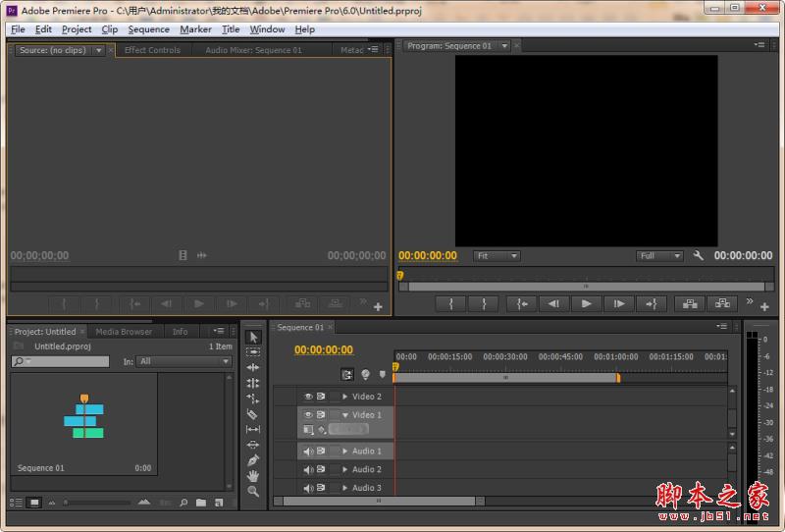Expand the Audio 2 track
785x532 pixels.
pos(345,469)
